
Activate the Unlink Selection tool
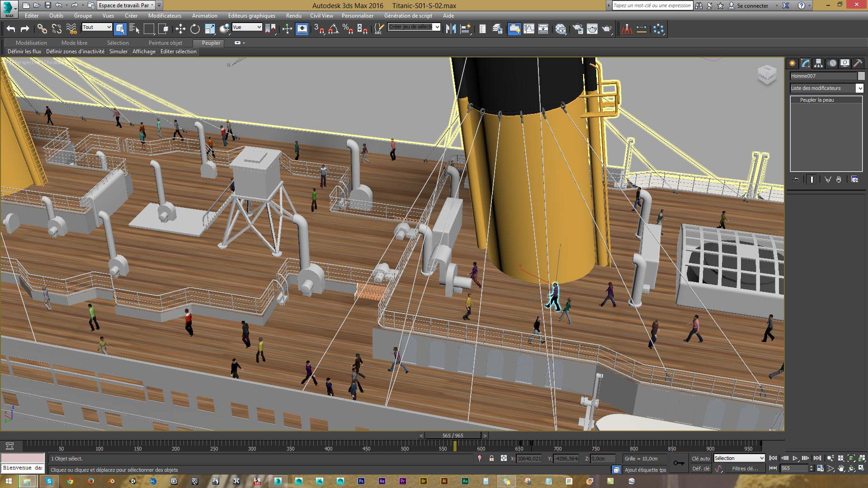[x=57, y=29]
